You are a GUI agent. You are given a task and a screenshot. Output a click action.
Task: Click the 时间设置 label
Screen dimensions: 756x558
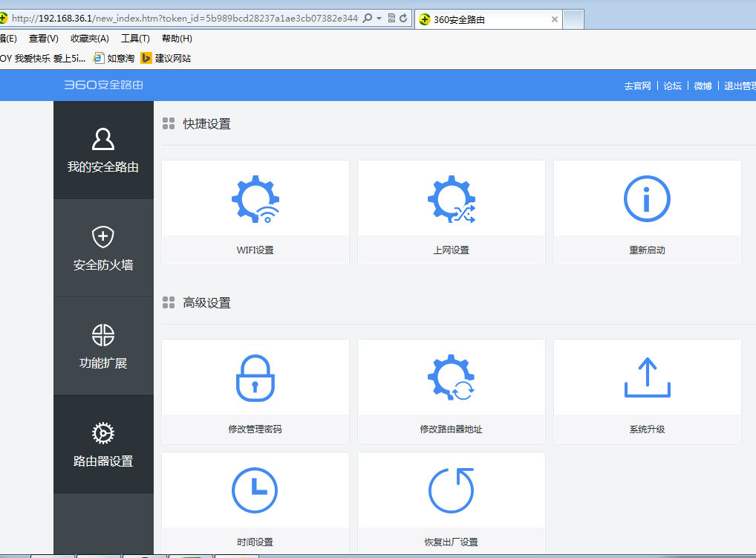(255, 542)
